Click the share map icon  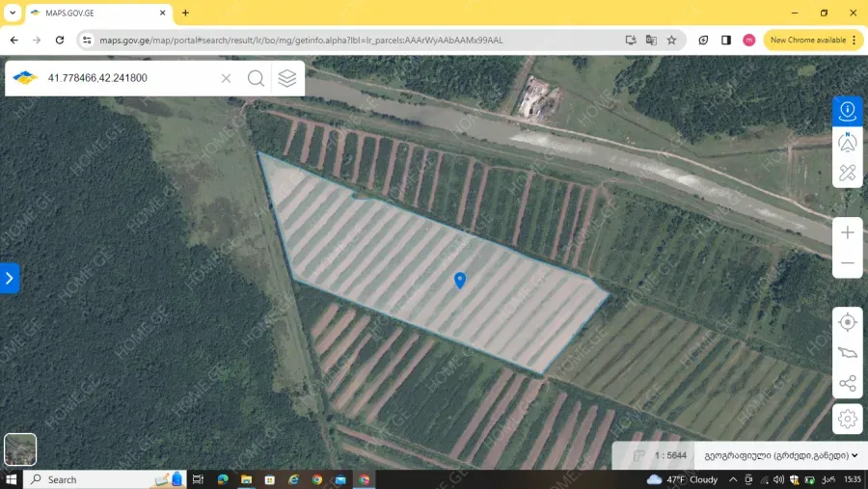848,384
